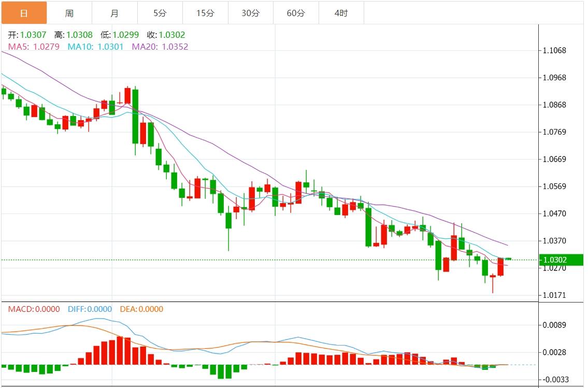Select the 月 monthly chart tab

(x=114, y=13)
